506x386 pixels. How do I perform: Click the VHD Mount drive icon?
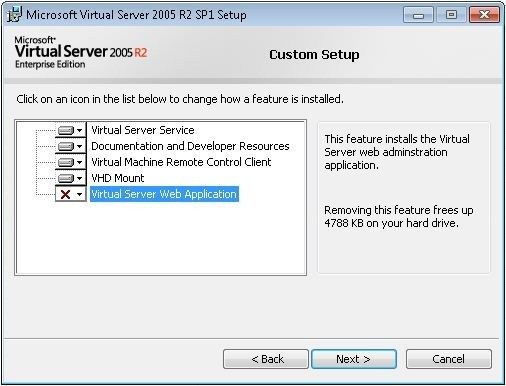click(x=66, y=178)
